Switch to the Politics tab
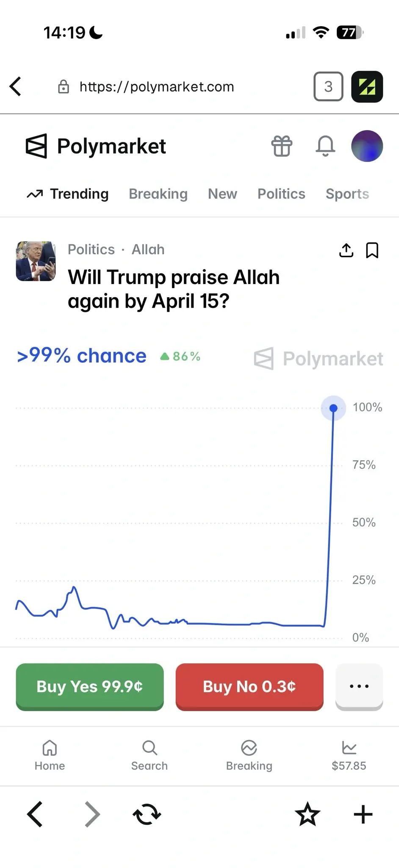The height and width of the screenshot is (868, 399). (x=281, y=194)
